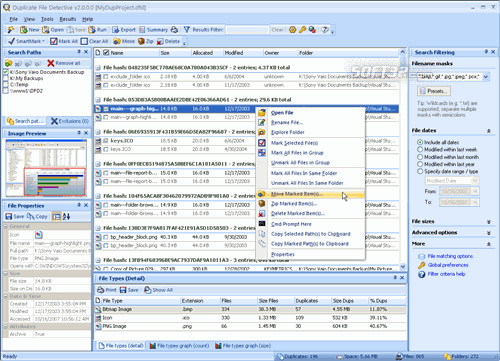Switch to Exclusions (0) tab
Screen dimensions: 500x361
click(69, 121)
